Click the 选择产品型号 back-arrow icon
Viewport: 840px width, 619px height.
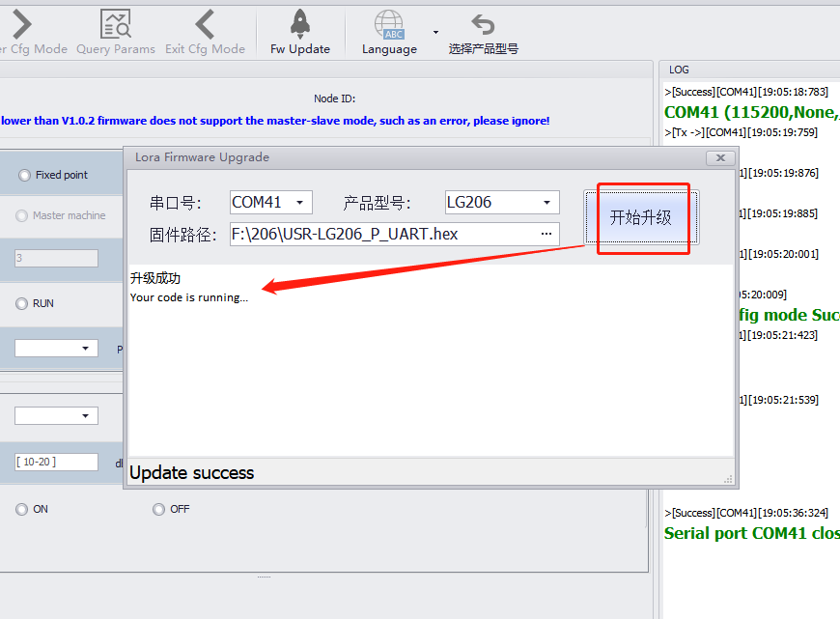tap(483, 24)
